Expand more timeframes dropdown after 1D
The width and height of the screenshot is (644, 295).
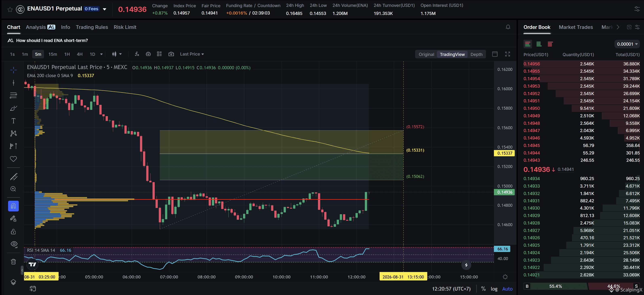tap(101, 54)
